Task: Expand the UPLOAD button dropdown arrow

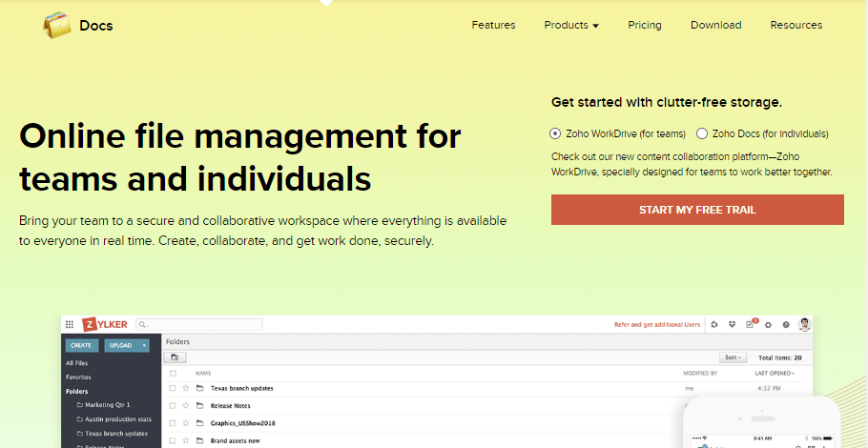Action: (144, 345)
